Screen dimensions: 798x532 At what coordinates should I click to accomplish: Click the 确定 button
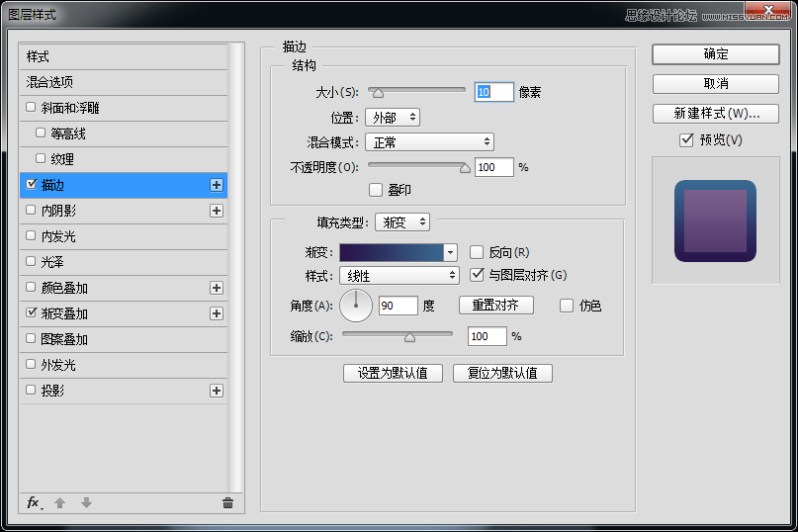coord(716,54)
